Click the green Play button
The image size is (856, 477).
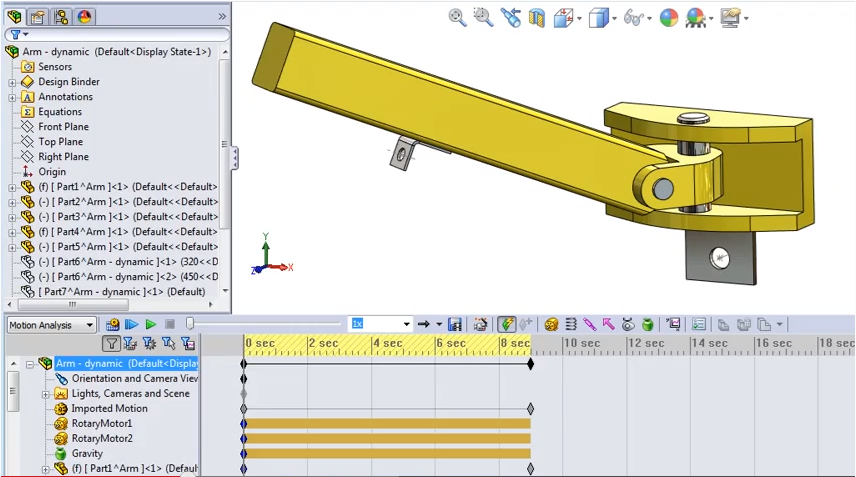click(151, 325)
